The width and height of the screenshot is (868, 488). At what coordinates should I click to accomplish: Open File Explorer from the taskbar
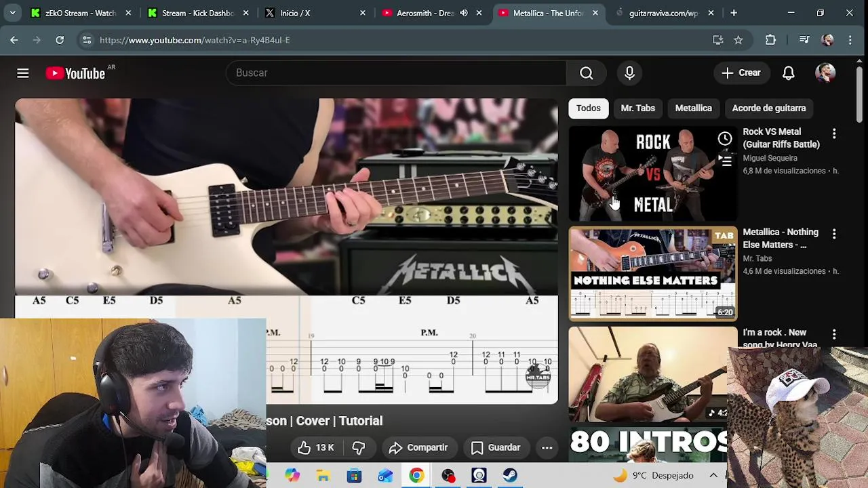(x=323, y=476)
